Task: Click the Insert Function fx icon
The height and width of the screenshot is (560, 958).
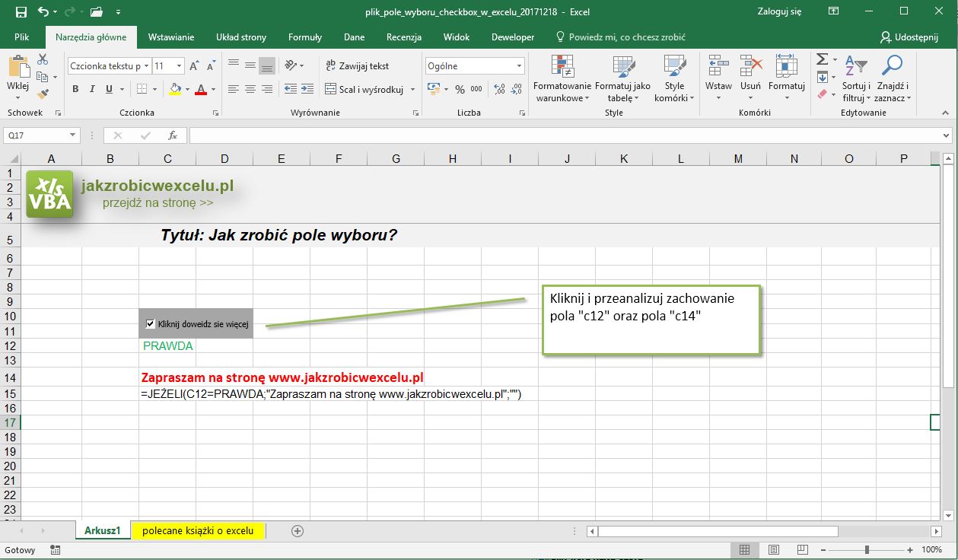Action: tap(173, 135)
